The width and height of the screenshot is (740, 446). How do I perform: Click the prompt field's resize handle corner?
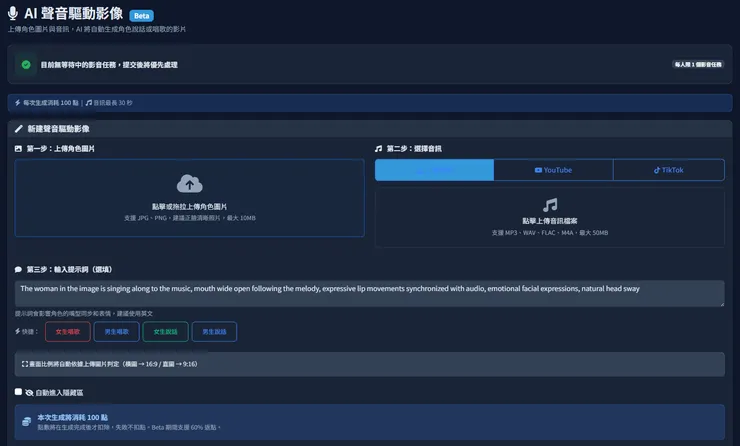click(x=722, y=304)
